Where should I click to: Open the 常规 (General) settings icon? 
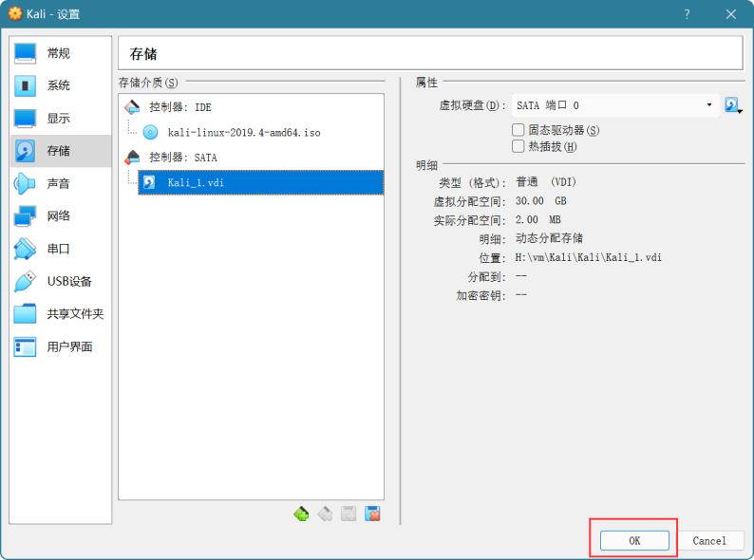[x=25, y=53]
